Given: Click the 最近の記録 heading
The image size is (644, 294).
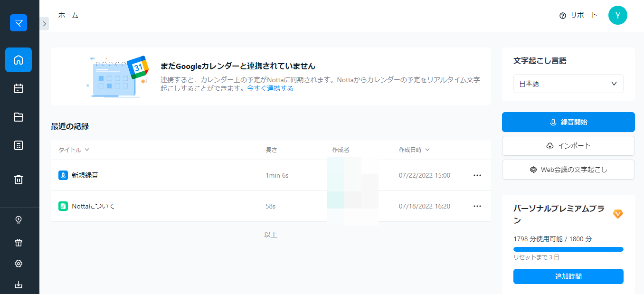Looking at the screenshot, I should [x=70, y=126].
